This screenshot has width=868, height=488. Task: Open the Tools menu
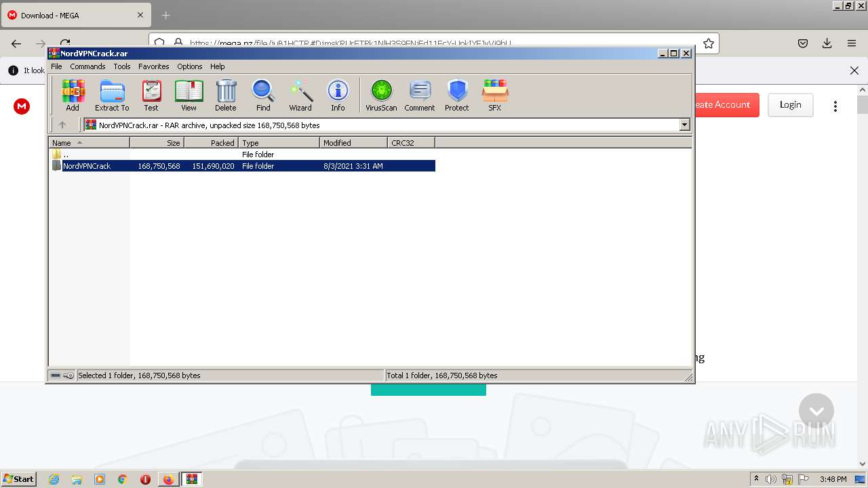point(122,66)
